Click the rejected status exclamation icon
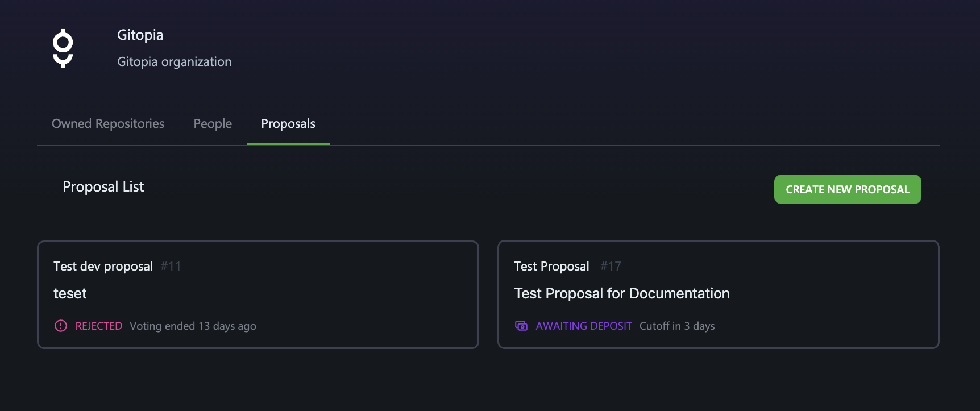This screenshot has height=411, width=980. pos(61,326)
